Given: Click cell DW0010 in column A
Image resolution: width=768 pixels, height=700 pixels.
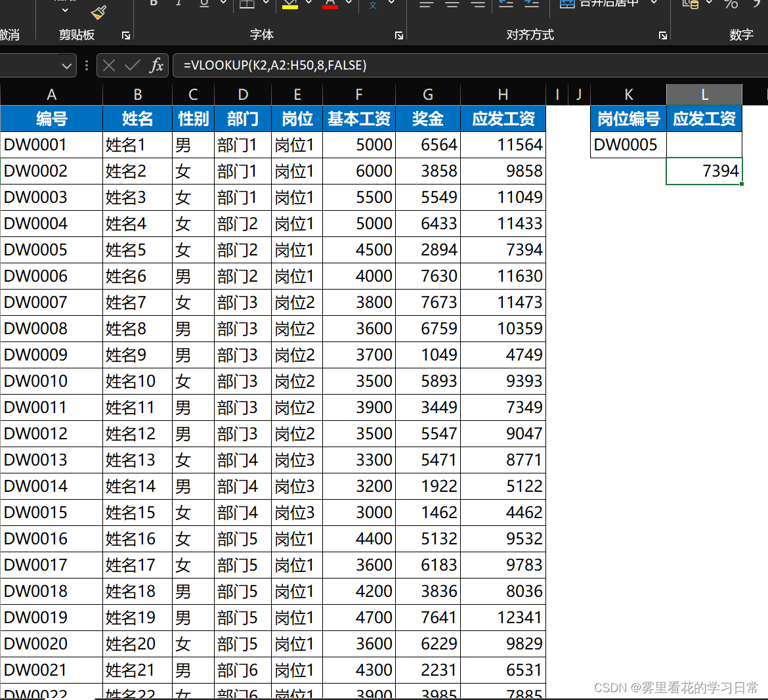Looking at the screenshot, I should 51,381.
